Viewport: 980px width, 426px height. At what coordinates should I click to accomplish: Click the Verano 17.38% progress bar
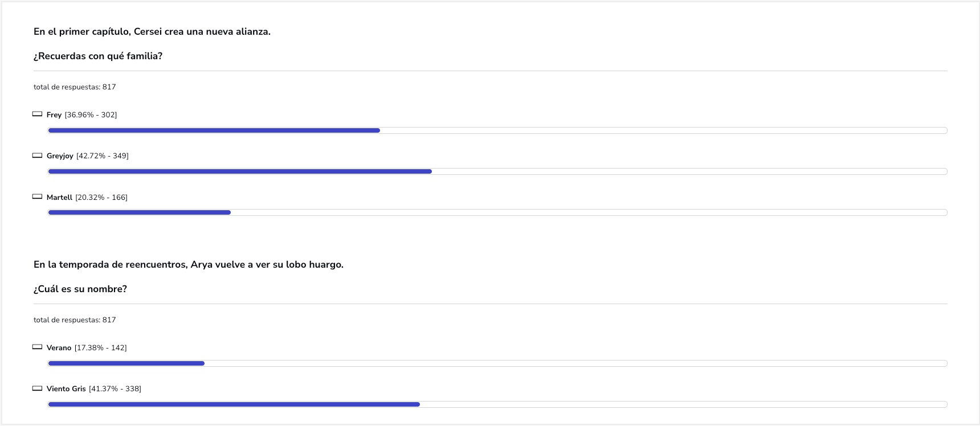(497, 363)
